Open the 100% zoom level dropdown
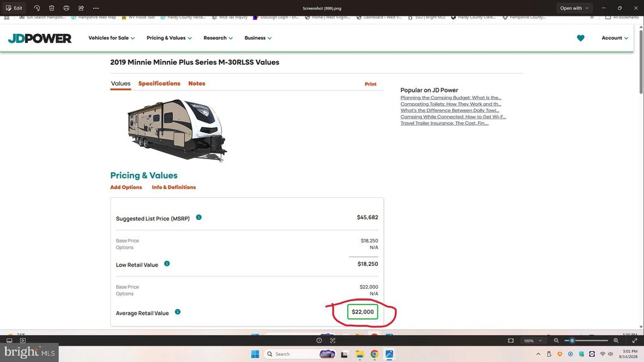Screen dimensions: 644x362 (533, 341)
